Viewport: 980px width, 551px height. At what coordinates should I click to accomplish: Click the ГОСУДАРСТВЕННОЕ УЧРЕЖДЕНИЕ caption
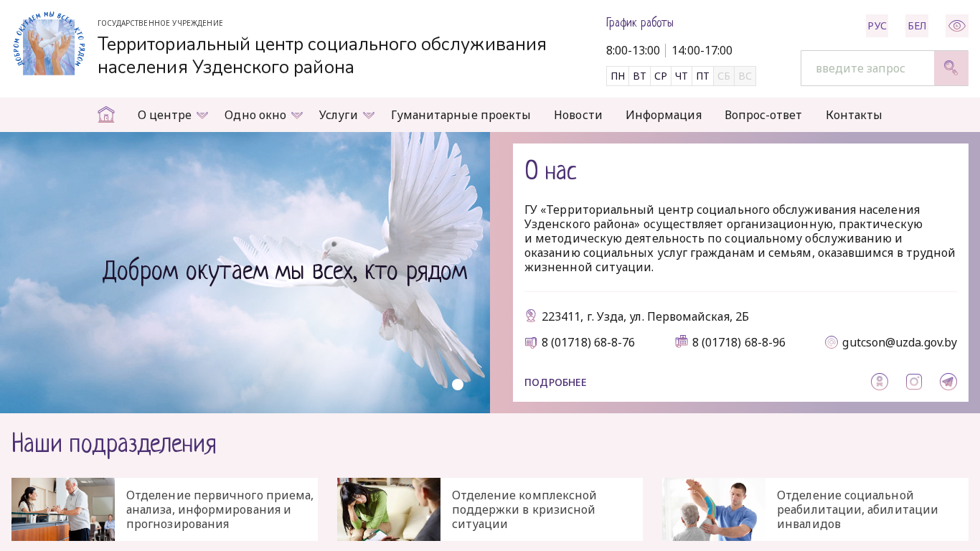[x=160, y=23]
